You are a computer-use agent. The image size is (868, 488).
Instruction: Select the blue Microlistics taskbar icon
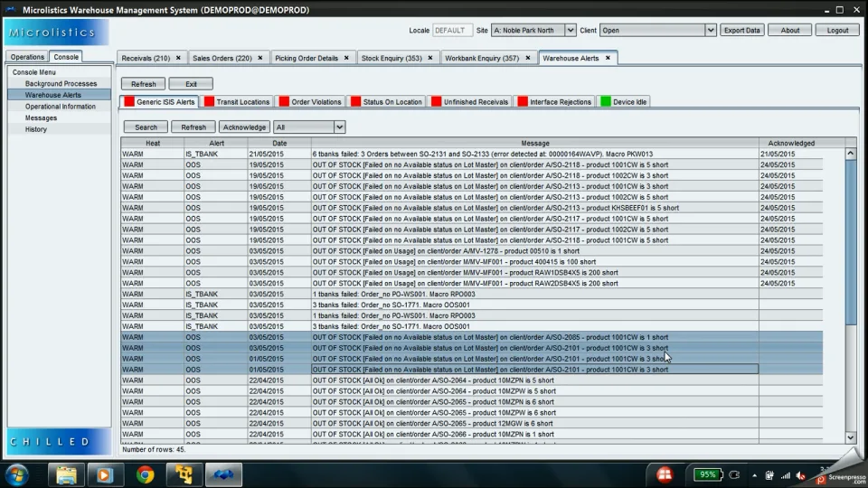tap(223, 474)
